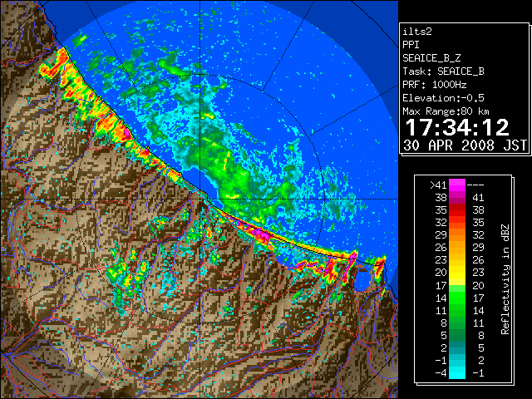Click the cyan -4 dBZ legend swatch

click(457, 372)
